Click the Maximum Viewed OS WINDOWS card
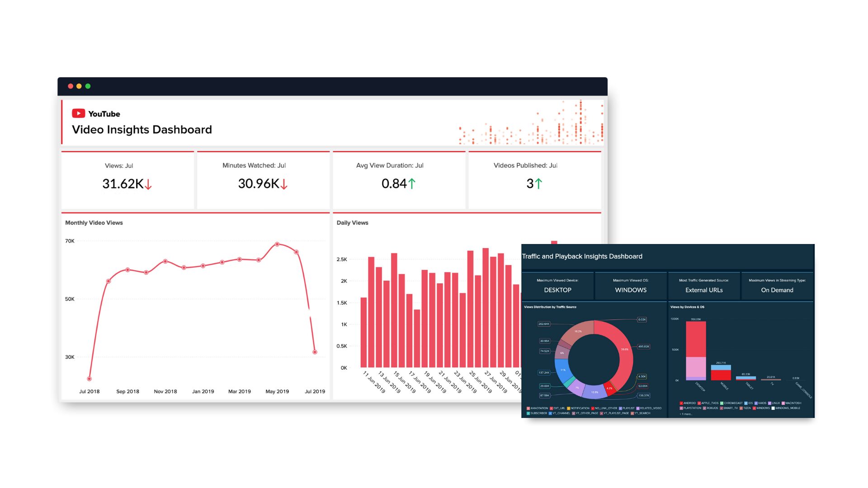The image size is (868, 488). pos(631,286)
